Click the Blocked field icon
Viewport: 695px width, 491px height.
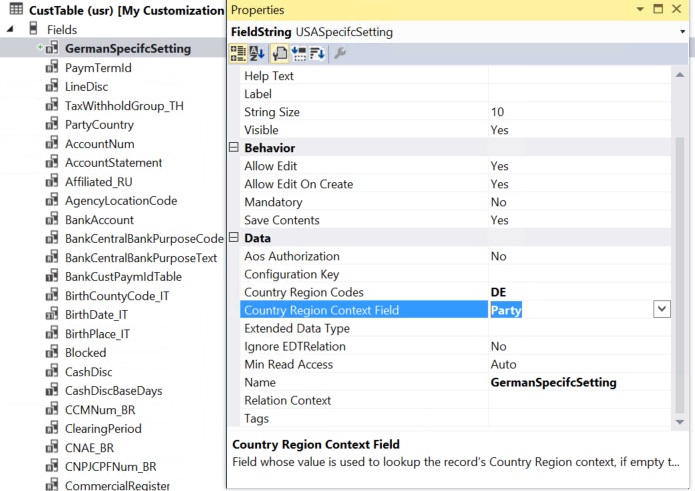51,353
